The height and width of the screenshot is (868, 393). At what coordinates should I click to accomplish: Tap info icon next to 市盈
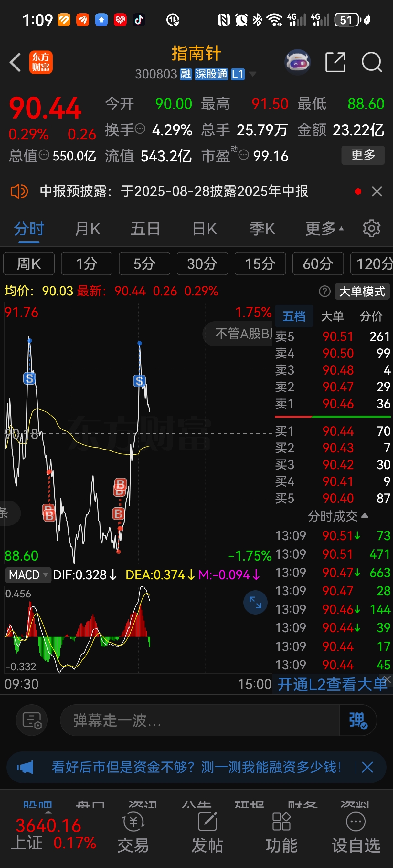pyautogui.click(x=244, y=155)
